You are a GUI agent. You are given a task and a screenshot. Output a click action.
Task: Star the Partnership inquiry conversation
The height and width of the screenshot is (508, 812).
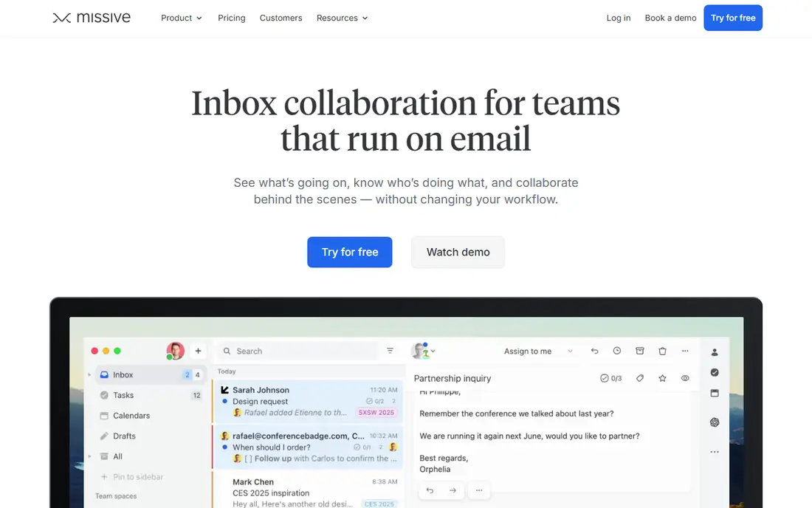pos(662,378)
